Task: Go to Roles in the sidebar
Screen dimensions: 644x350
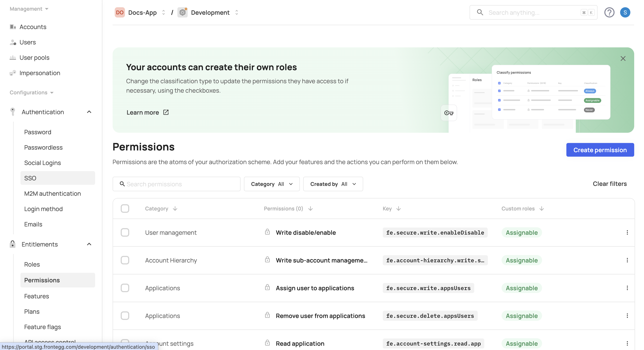Action: point(32,264)
